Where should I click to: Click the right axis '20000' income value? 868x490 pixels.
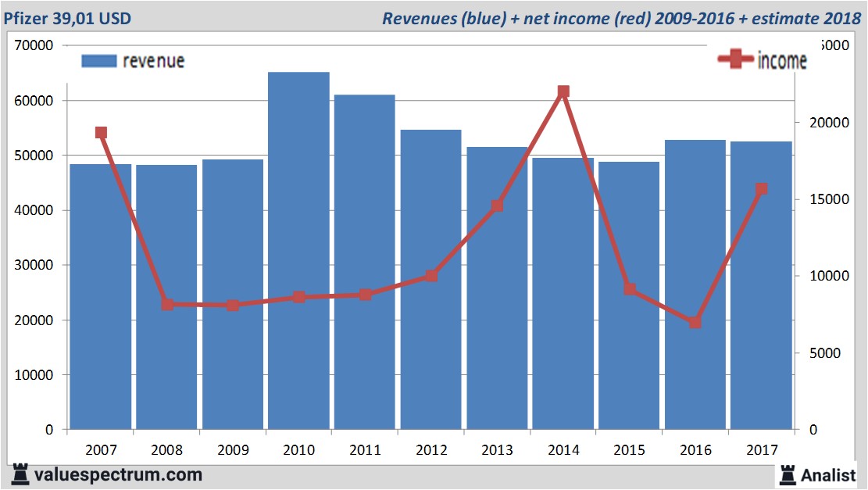tap(829, 123)
